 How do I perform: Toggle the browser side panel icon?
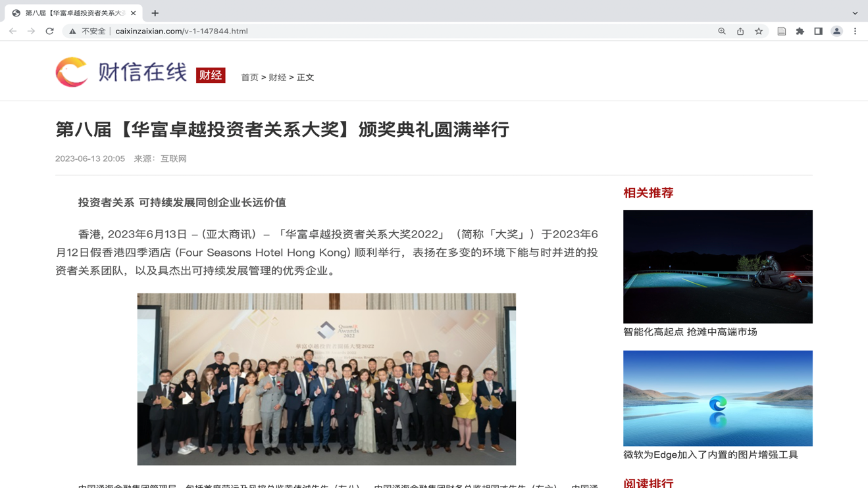pos(819,31)
